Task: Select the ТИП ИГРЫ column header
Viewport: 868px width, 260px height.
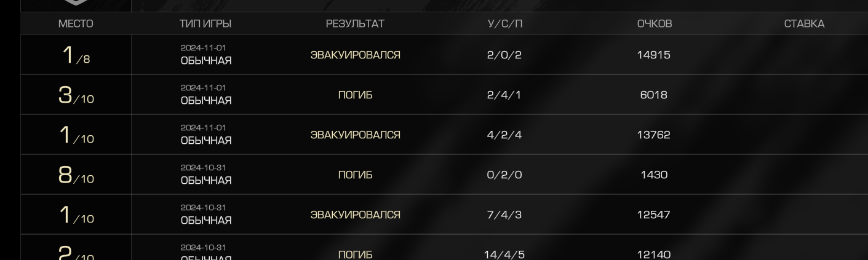Action: [x=205, y=24]
